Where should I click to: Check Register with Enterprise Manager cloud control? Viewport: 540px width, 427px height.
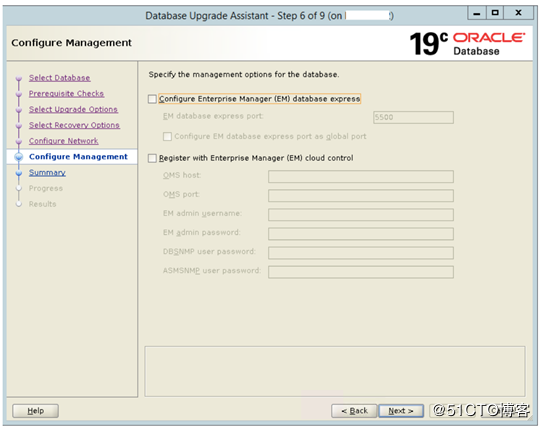pos(152,158)
